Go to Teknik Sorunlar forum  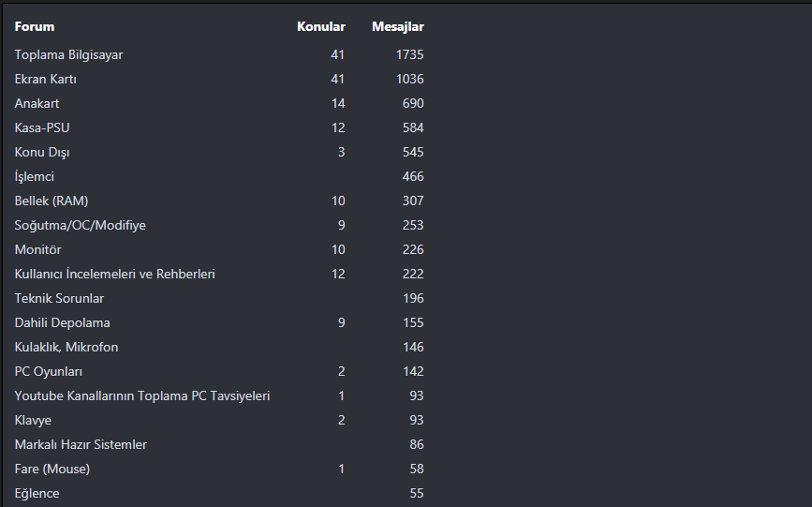(x=59, y=299)
